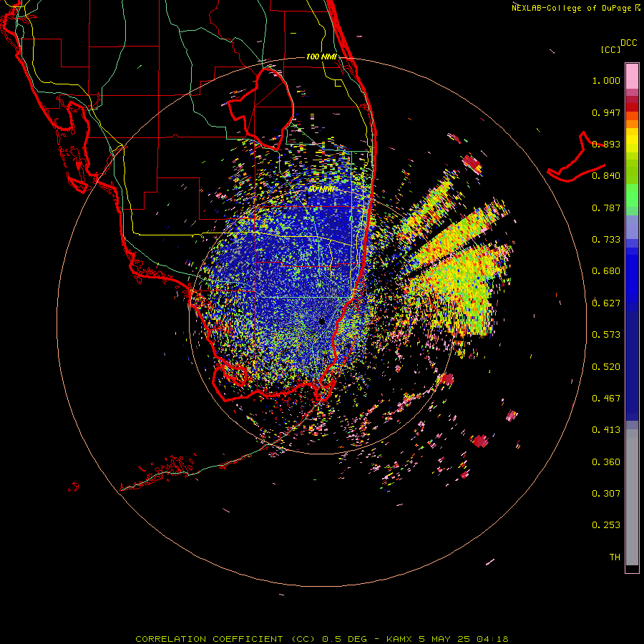Click the 0.787 scale value
The width and height of the screenshot is (644, 644).
606,208
